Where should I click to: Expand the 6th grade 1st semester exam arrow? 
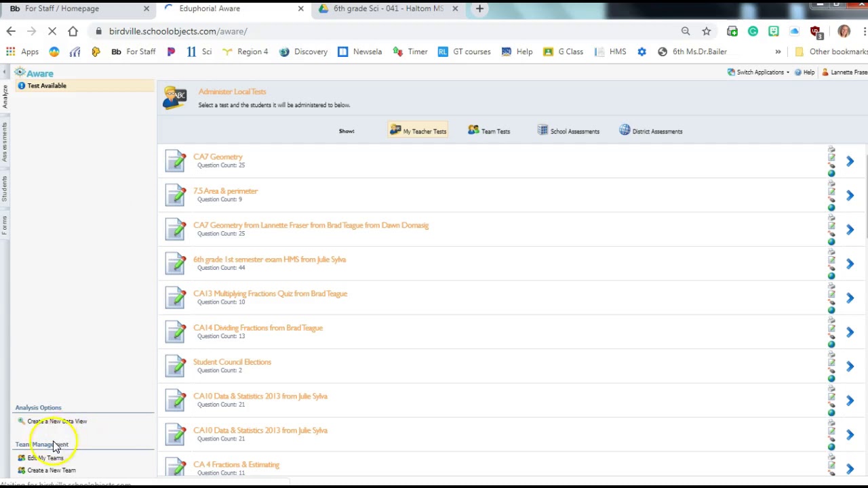(850, 264)
